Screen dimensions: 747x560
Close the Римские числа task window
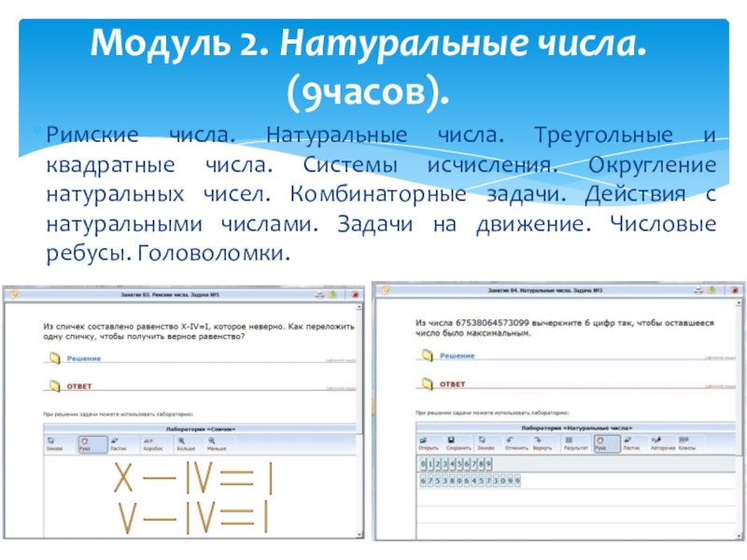(x=355, y=295)
